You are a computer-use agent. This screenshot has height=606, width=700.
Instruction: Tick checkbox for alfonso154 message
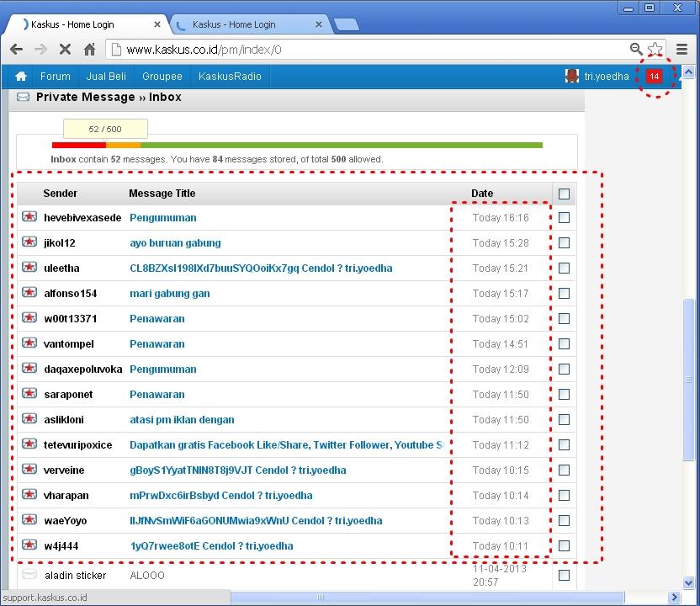pyautogui.click(x=564, y=294)
